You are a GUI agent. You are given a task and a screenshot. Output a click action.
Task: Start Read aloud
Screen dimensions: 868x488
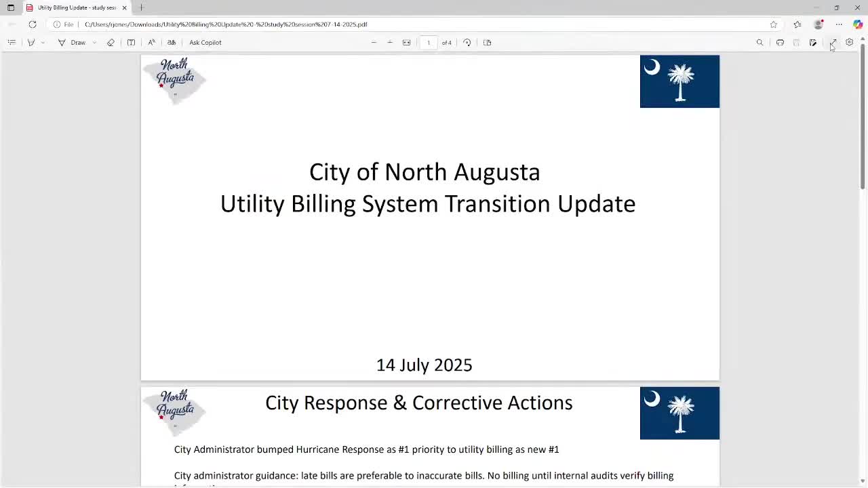pyautogui.click(x=151, y=42)
